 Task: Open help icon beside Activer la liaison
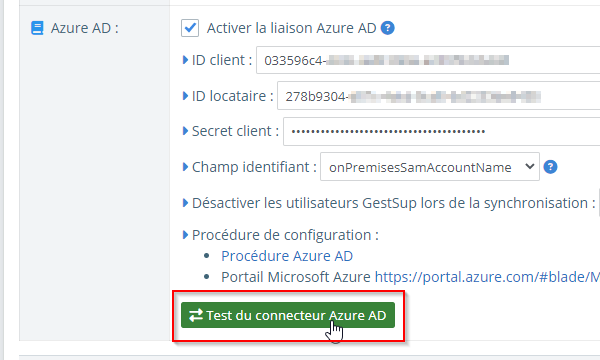coord(387,28)
